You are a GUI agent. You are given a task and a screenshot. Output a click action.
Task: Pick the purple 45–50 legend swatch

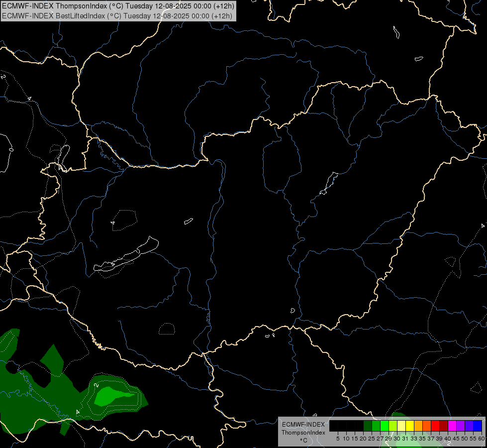coord(461,426)
